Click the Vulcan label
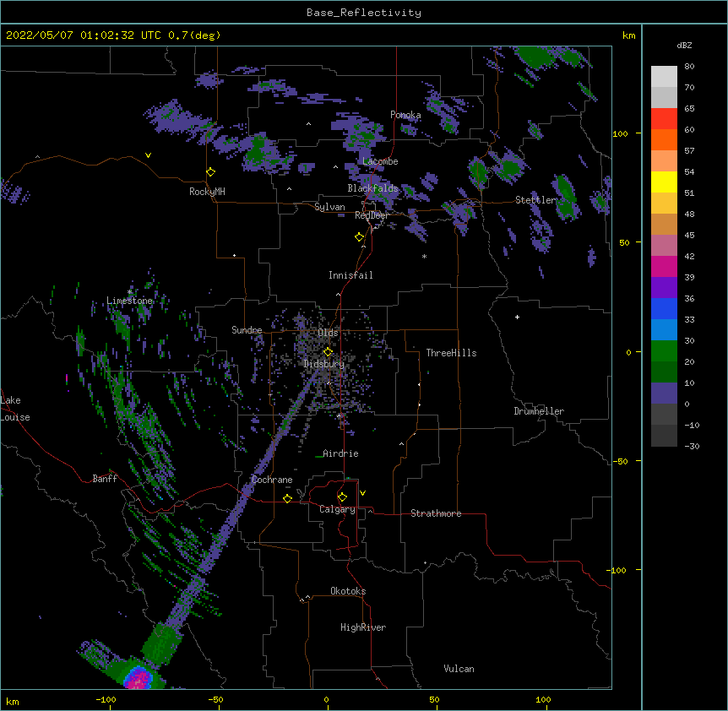The height and width of the screenshot is (711, 728). 459,669
